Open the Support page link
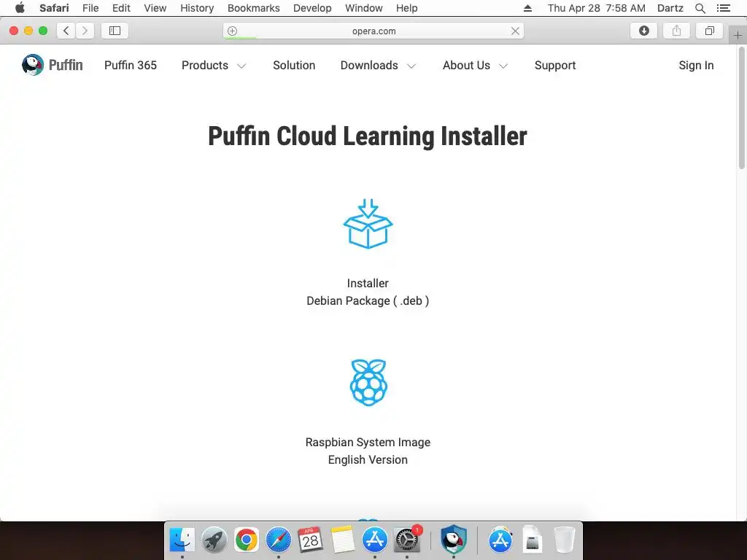Image resolution: width=747 pixels, height=560 pixels. (x=555, y=65)
